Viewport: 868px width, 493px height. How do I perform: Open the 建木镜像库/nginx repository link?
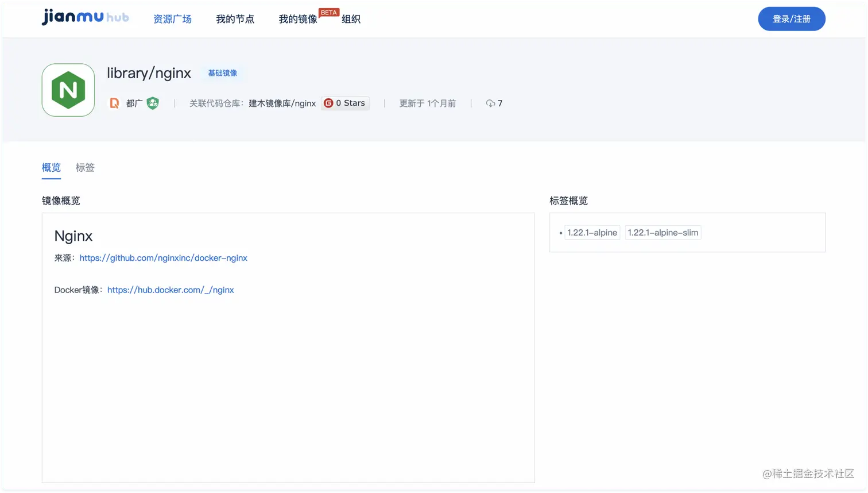(282, 103)
